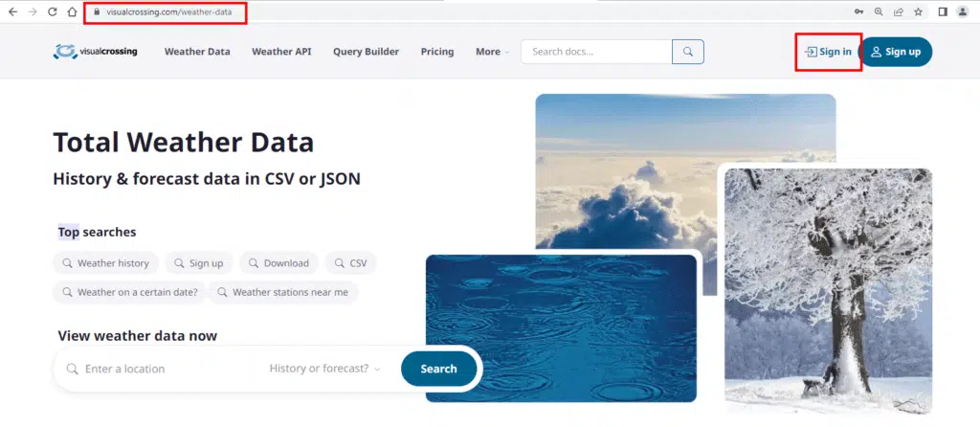980x427 pixels.
Task: Reload the page with the refresh icon
Action: (x=53, y=11)
